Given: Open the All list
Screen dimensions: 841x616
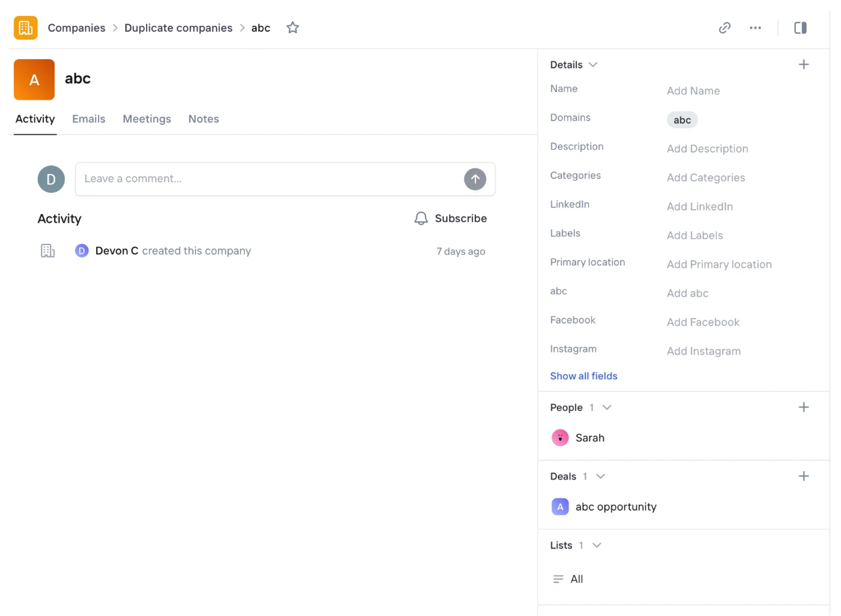Looking at the screenshot, I should [577, 579].
